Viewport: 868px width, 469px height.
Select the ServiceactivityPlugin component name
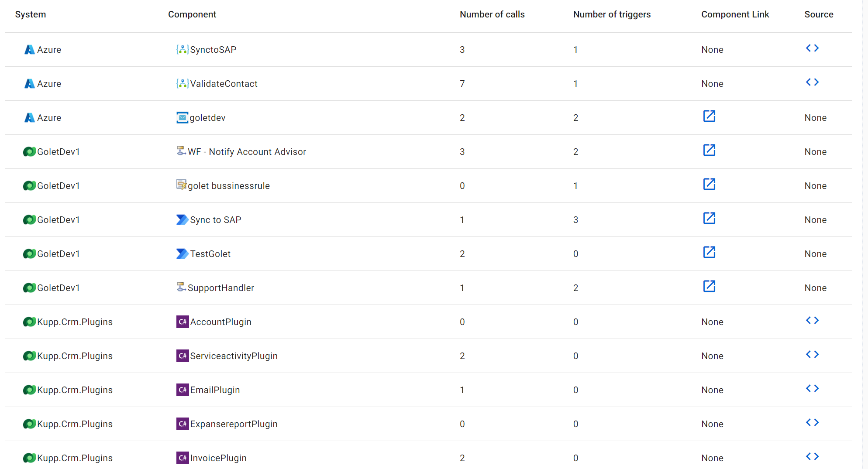click(x=234, y=356)
